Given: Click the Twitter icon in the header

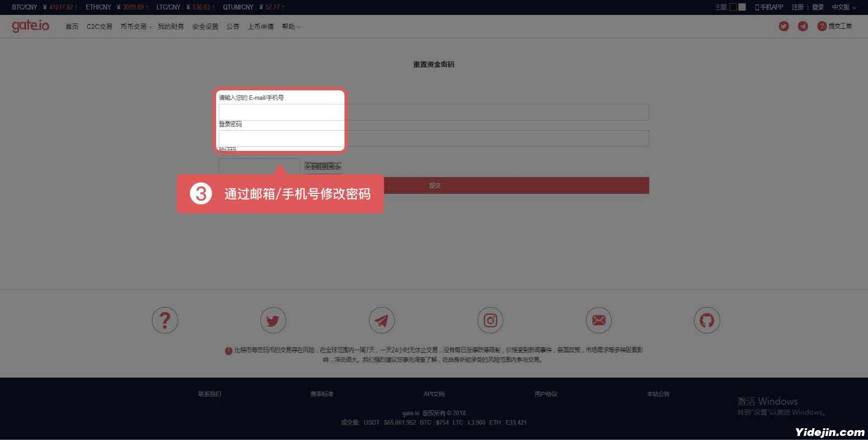Looking at the screenshot, I should coord(783,26).
